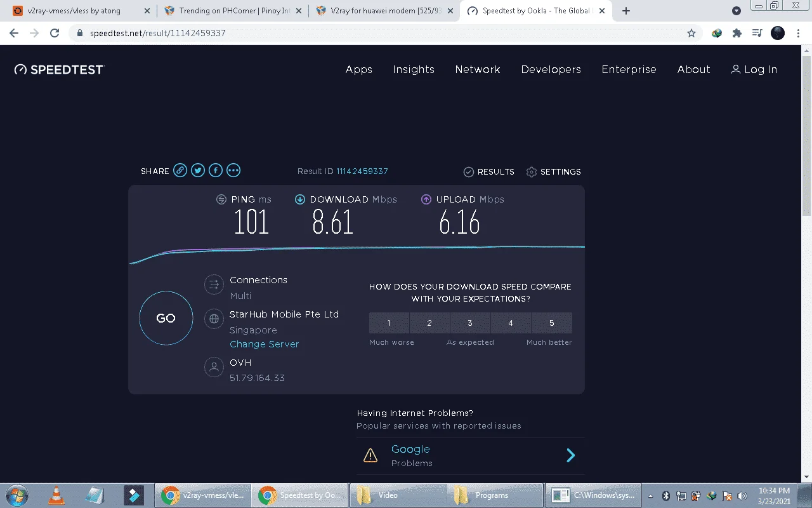812x508 pixels.
Task: Rate download speed 1 Much worse
Action: point(389,323)
